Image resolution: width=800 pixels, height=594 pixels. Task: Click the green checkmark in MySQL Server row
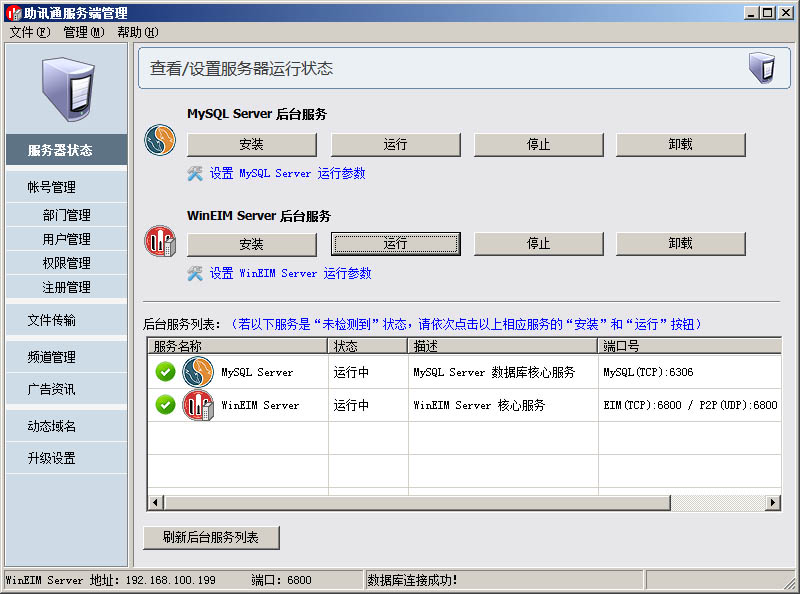[166, 372]
